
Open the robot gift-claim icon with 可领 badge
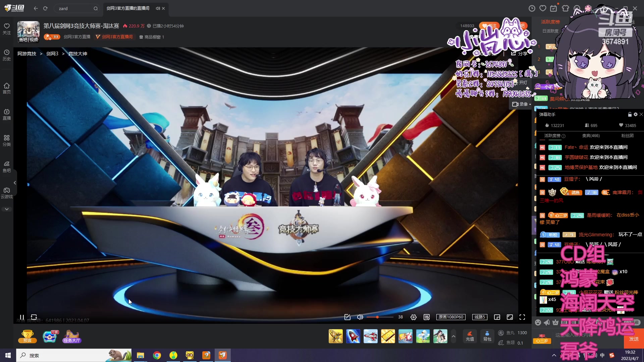coord(50,336)
